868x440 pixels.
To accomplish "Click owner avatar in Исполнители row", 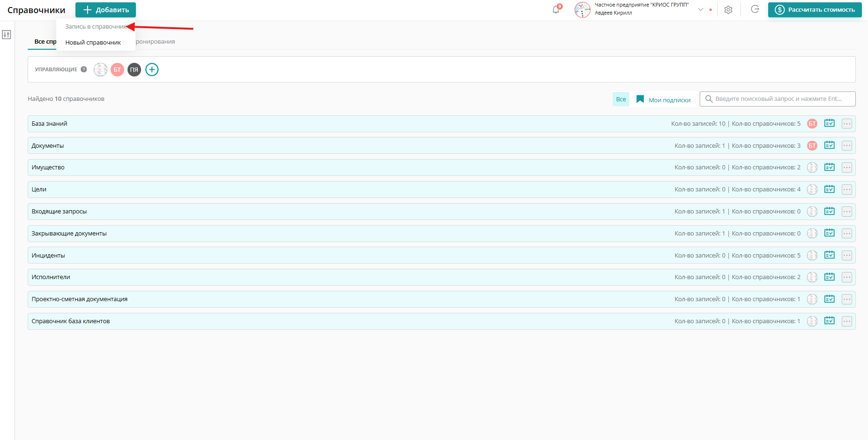I will click(x=812, y=277).
